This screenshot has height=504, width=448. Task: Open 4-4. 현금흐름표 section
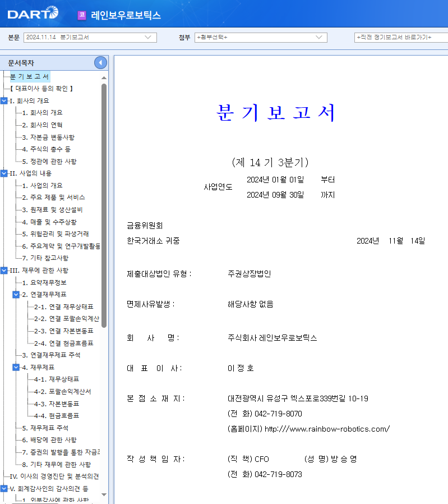tap(57, 416)
